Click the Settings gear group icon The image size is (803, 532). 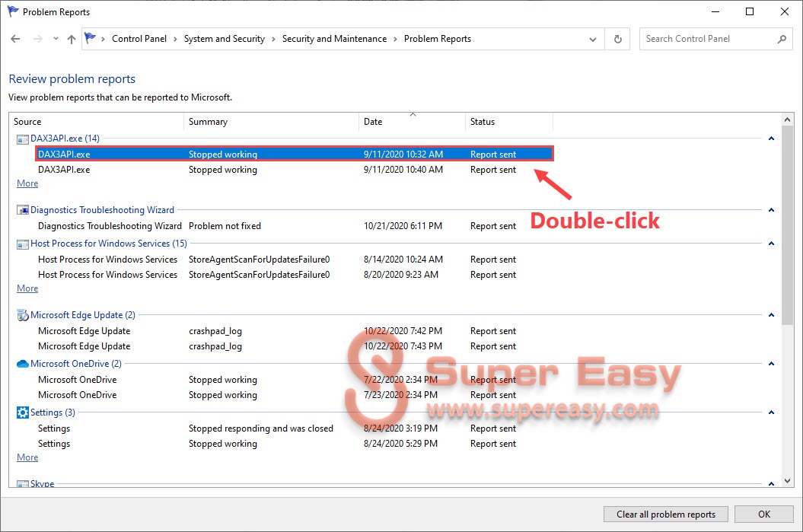[23, 413]
